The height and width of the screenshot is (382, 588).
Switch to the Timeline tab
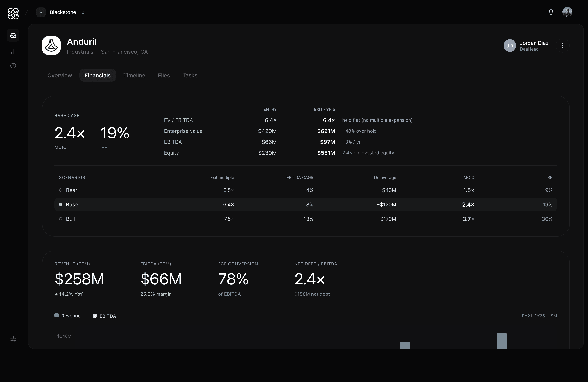tap(134, 75)
